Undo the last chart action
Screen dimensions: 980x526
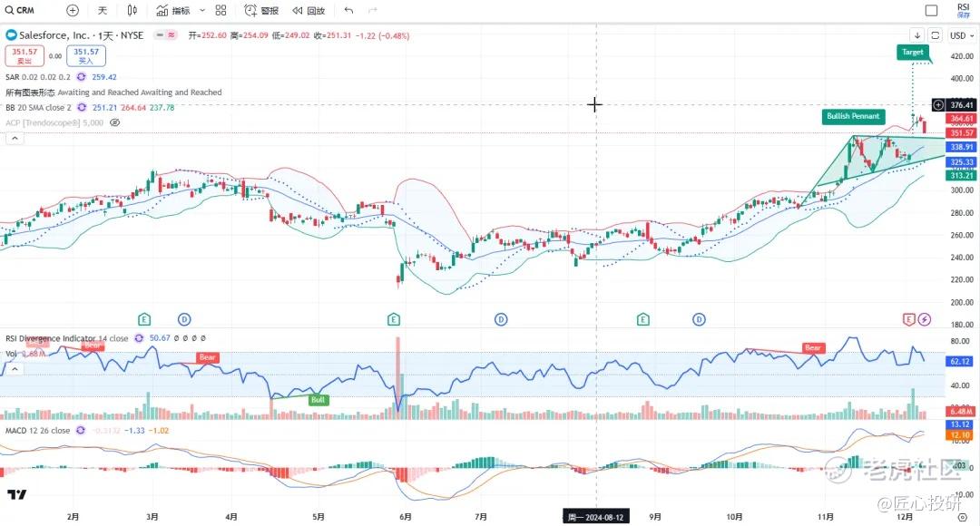(348, 10)
